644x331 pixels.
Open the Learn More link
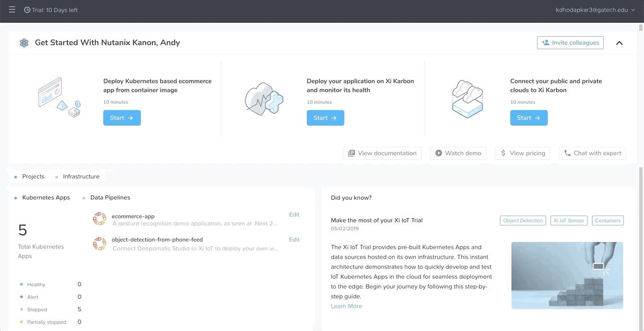[347, 306]
